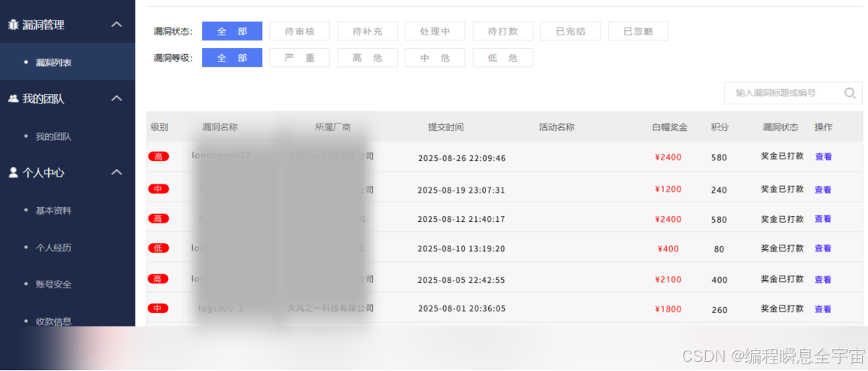Select 全部 for 漏洞等级 filter
868x371 pixels.
pyautogui.click(x=232, y=58)
